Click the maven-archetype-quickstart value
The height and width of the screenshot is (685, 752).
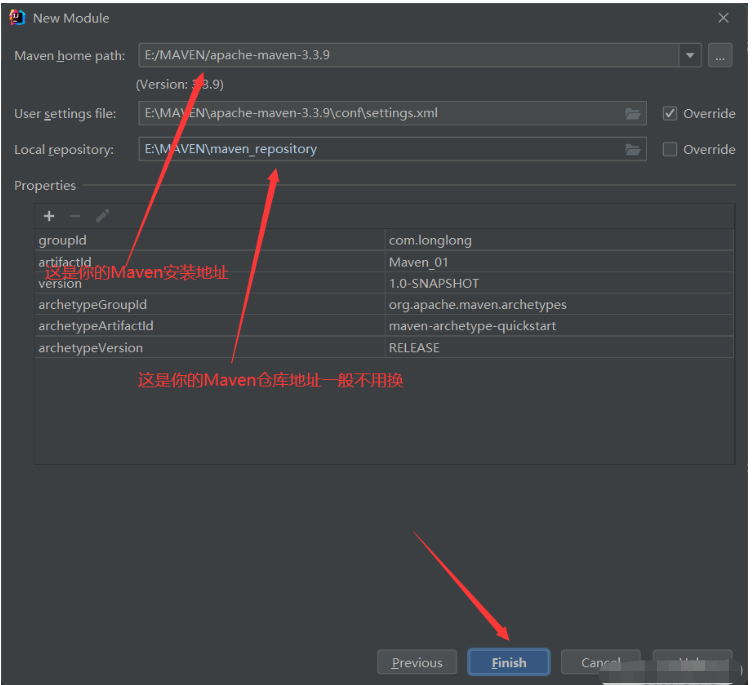click(472, 326)
